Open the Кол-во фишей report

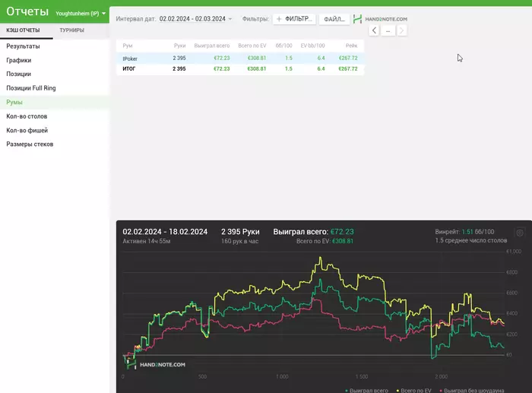tap(27, 130)
